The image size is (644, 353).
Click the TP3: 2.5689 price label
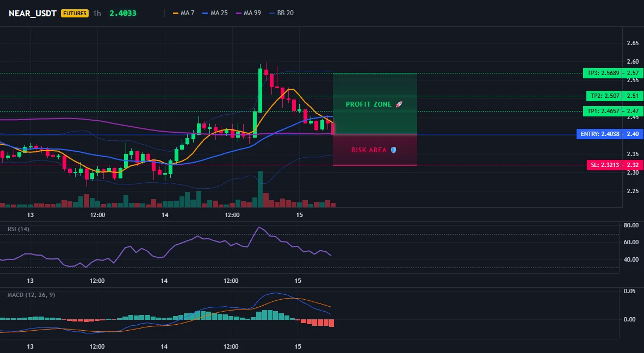603,73
